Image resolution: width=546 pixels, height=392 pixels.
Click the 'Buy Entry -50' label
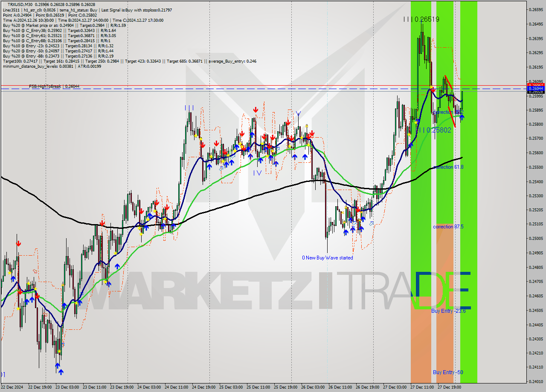(448, 372)
